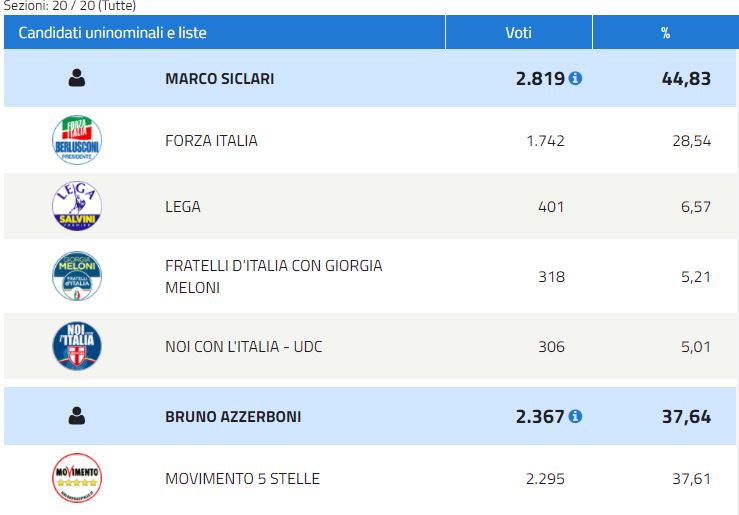Click the info icon next to 2.819 votes
This screenshot has width=739, height=515.
(575, 78)
